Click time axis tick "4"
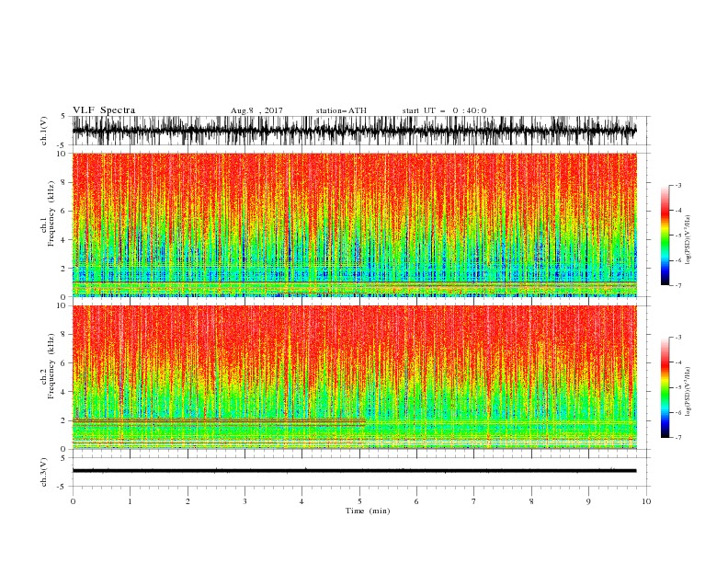 click(x=301, y=501)
